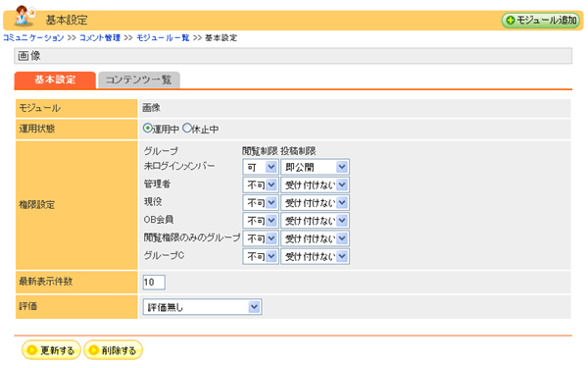Open 閲覧制限 dropdown for 未ログインメンバー

(261, 167)
